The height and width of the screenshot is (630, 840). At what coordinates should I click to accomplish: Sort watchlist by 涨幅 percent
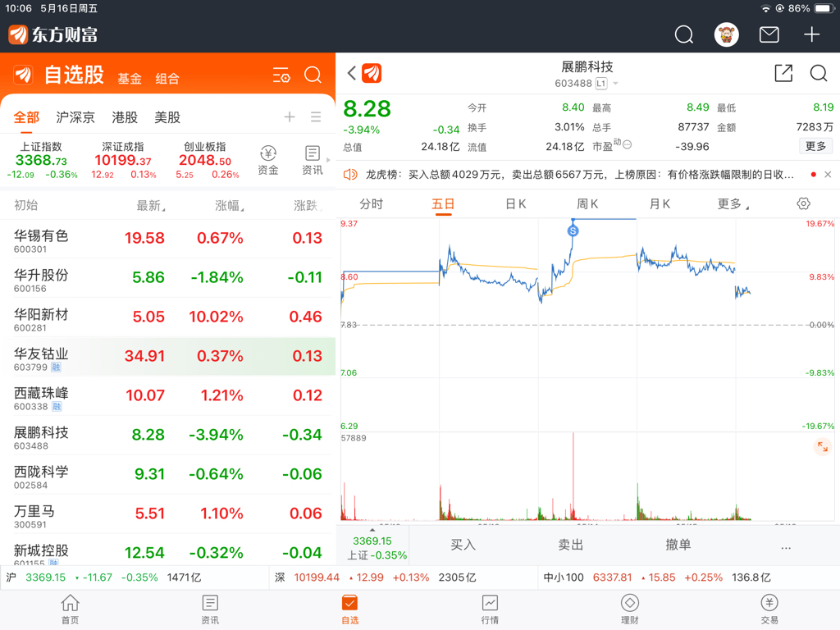pos(230,206)
